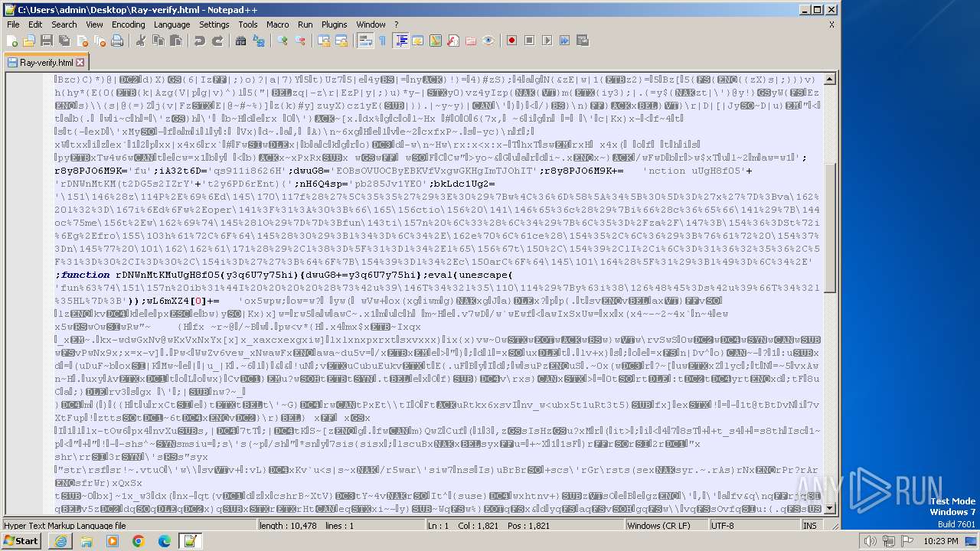This screenshot has width=980, height=551.
Task: Open the Windows Start menu
Action: [21, 541]
